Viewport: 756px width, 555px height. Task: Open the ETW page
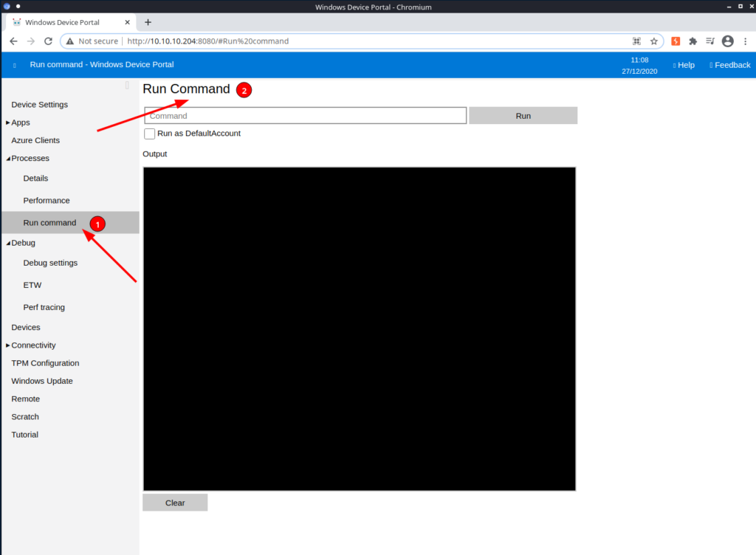click(32, 285)
